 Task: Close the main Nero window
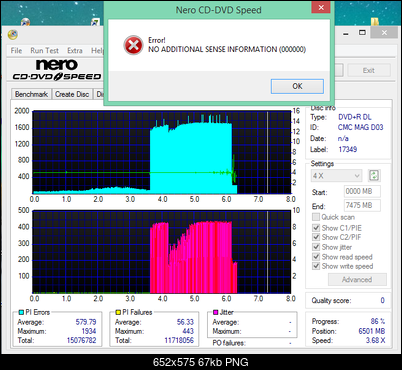(384, 32)
